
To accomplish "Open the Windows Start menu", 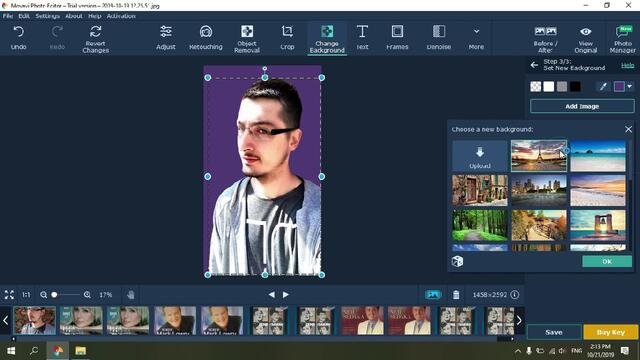I will tap(11, 351).
